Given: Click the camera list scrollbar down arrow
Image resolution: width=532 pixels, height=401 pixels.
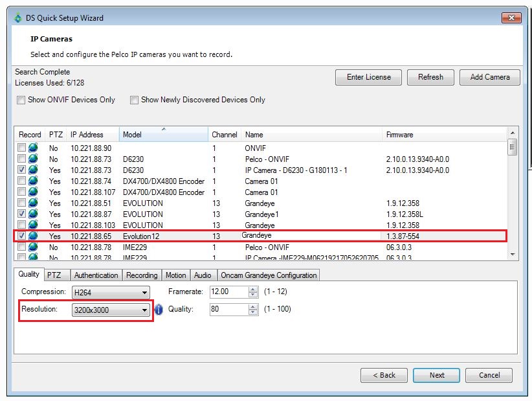Looking at the screenshot, I should 514,255.
